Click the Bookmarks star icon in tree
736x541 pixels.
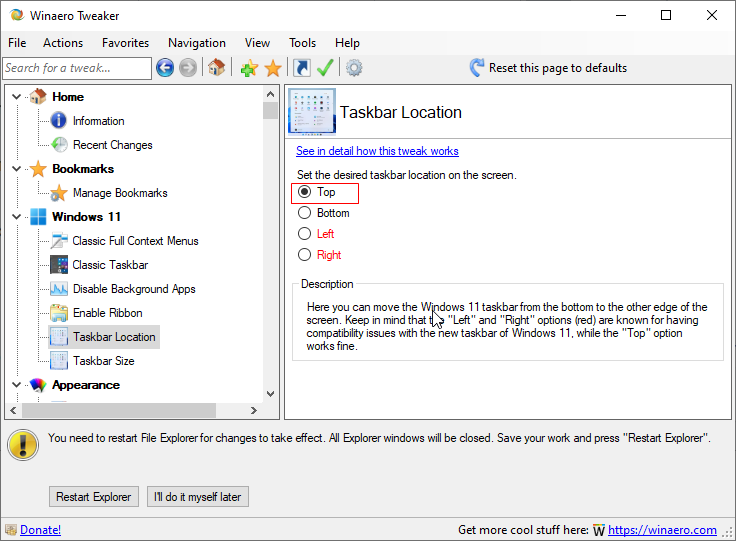click(38, 169)
